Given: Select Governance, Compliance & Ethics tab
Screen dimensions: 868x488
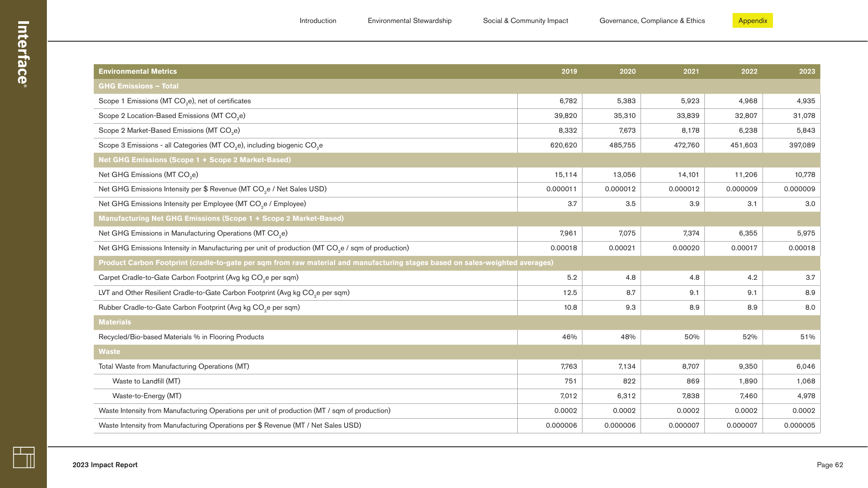Looking at the screenshot, I should [x=652, y=20].
